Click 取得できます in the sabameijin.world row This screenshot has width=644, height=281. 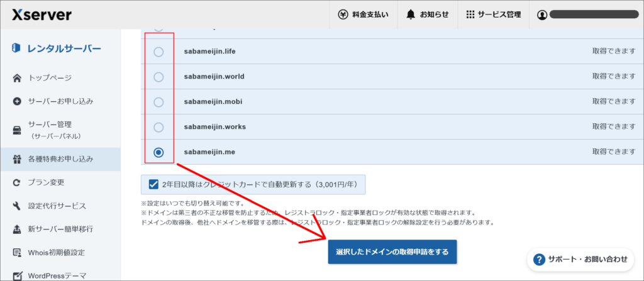click(614, 77)
